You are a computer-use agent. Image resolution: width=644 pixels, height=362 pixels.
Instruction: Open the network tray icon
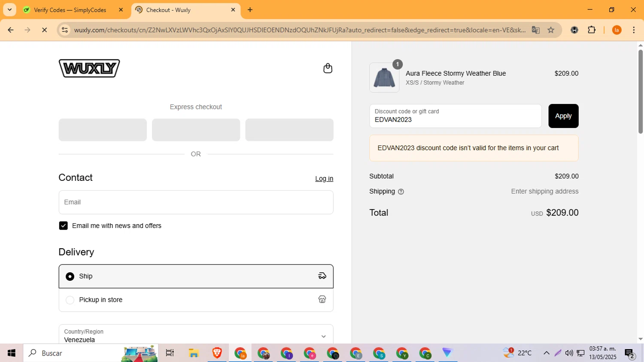point(580,353)
